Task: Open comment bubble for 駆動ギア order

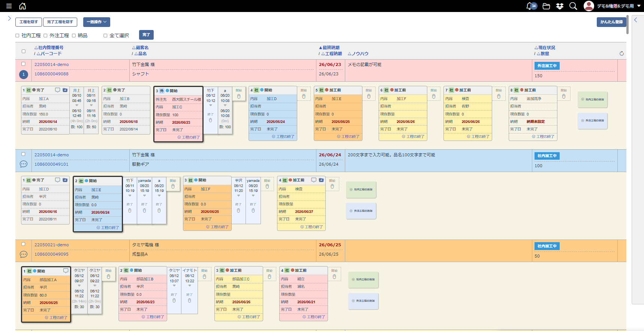Action: 24,164
